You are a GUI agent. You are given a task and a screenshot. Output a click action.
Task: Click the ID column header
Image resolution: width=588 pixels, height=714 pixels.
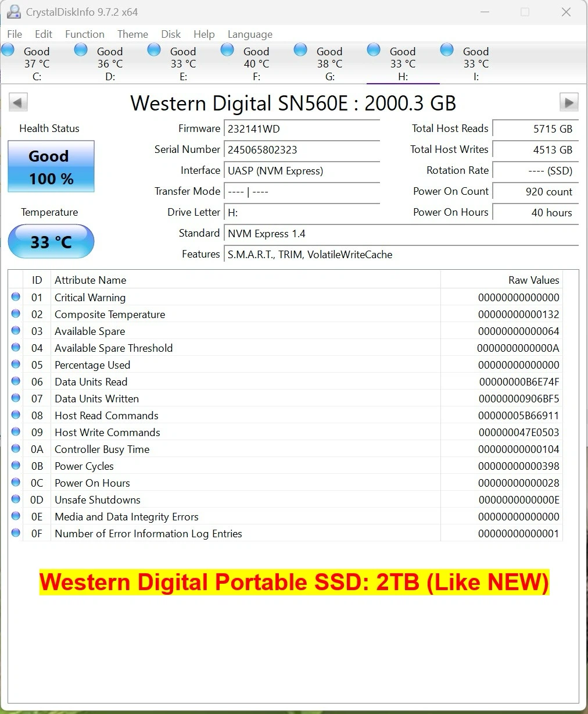(37, 280)
